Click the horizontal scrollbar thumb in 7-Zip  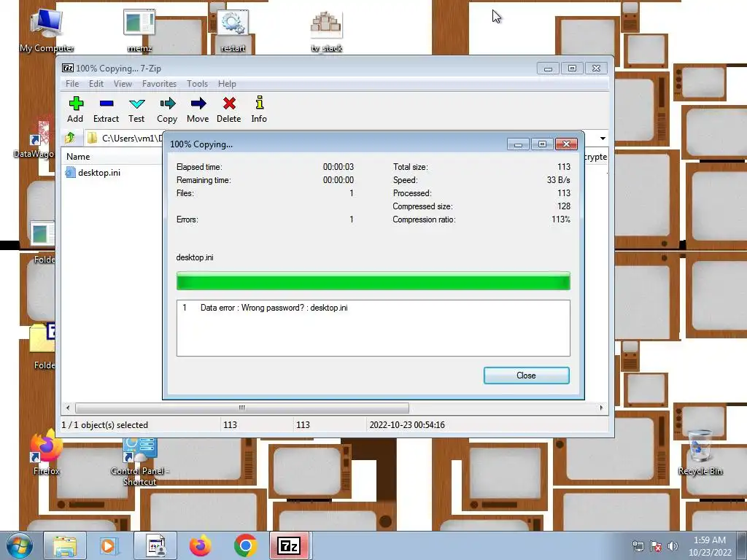(242, 408)
